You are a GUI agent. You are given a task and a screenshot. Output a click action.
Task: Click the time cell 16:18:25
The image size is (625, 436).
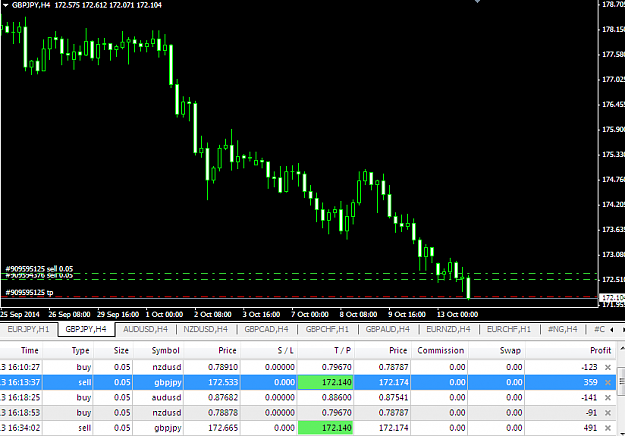(x=21, y=397)
